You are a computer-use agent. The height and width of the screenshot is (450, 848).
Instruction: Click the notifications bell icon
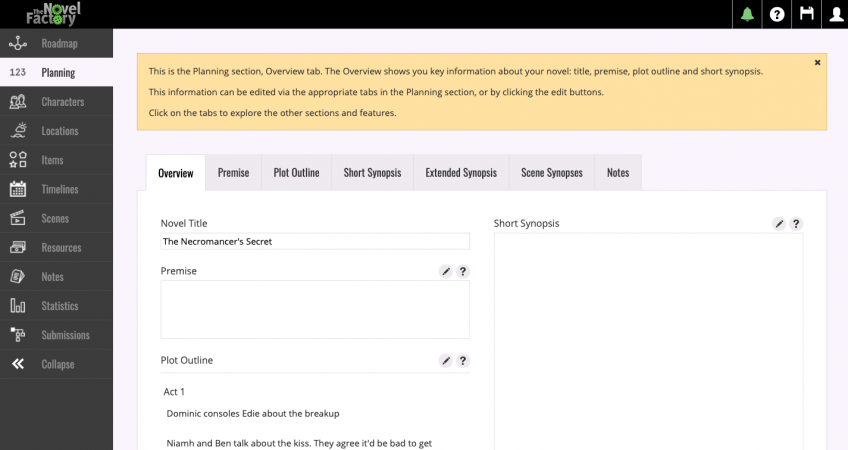[747, 14]
